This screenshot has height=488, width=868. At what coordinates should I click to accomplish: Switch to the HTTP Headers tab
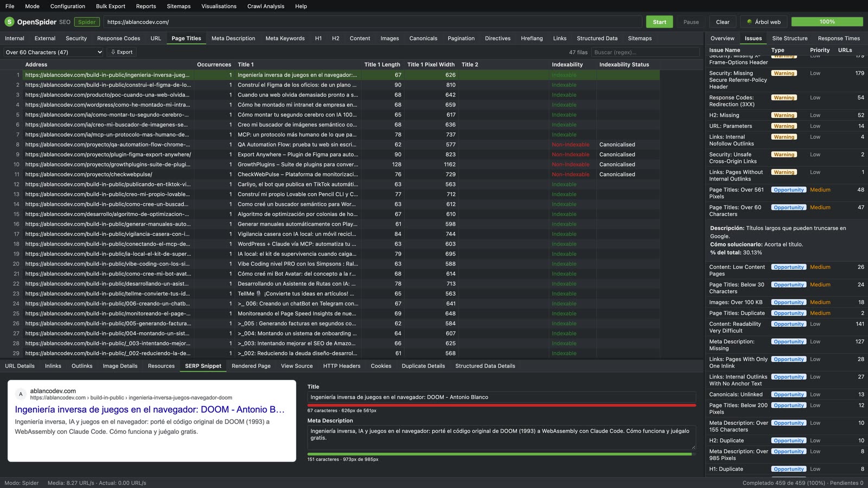pyautogui.click(x=342, y=366)
